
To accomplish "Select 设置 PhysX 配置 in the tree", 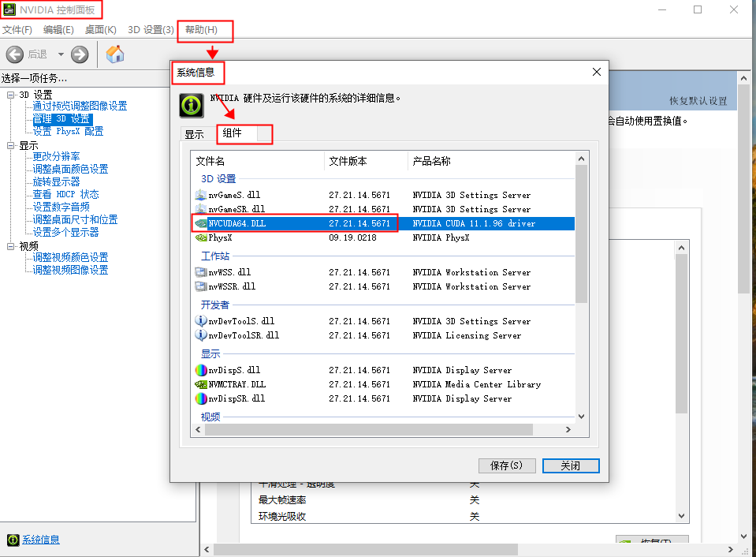I will [x=68, y=131].
